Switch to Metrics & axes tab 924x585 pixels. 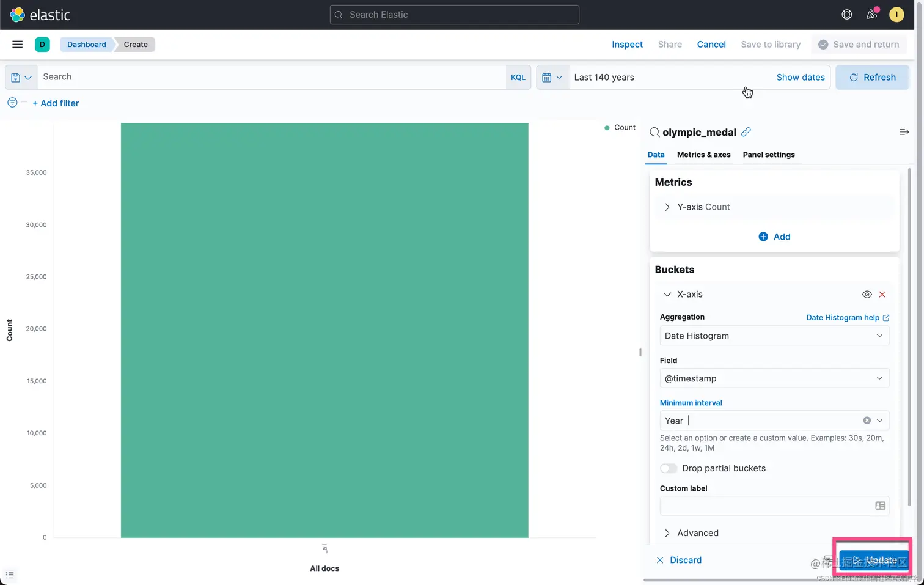coord(703,155)
